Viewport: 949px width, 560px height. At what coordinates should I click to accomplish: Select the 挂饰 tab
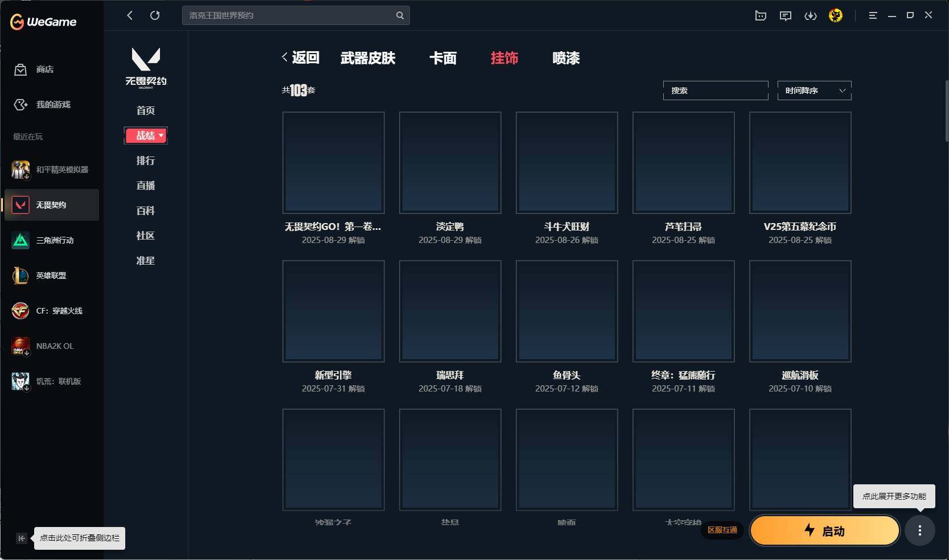[504, 58]
